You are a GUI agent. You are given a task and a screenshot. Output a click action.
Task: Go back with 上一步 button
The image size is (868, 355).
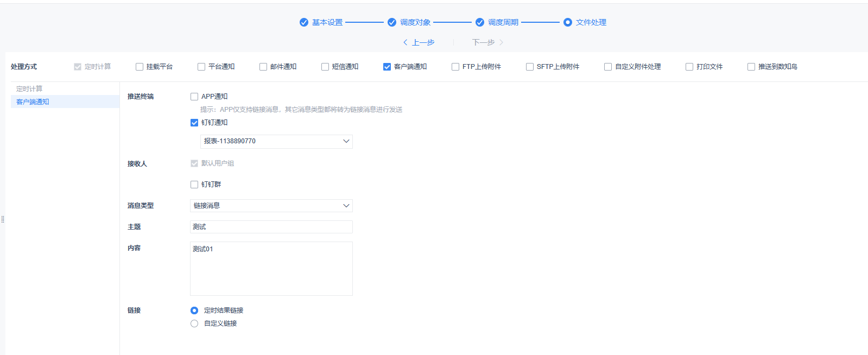tap(419, 42)
